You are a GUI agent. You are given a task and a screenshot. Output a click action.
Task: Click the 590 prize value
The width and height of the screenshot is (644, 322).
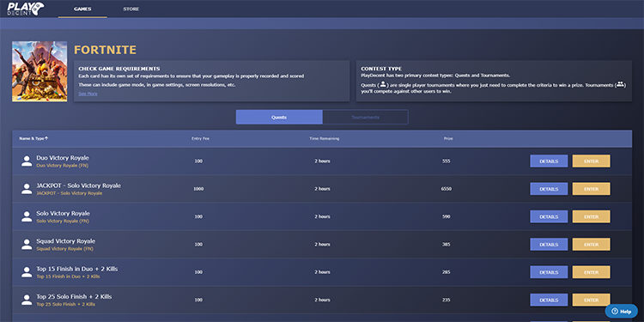[x=446, y=216]
